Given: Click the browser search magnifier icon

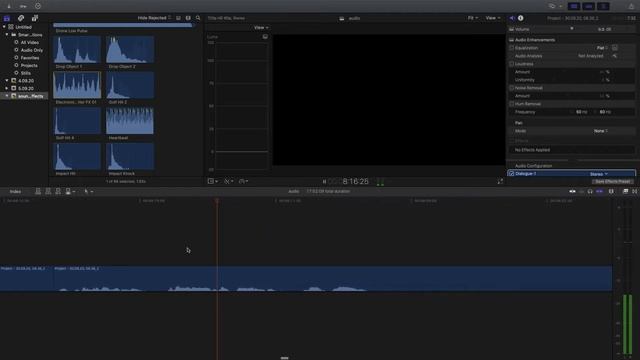Looking at the screenshot, I should click(198, 18).
